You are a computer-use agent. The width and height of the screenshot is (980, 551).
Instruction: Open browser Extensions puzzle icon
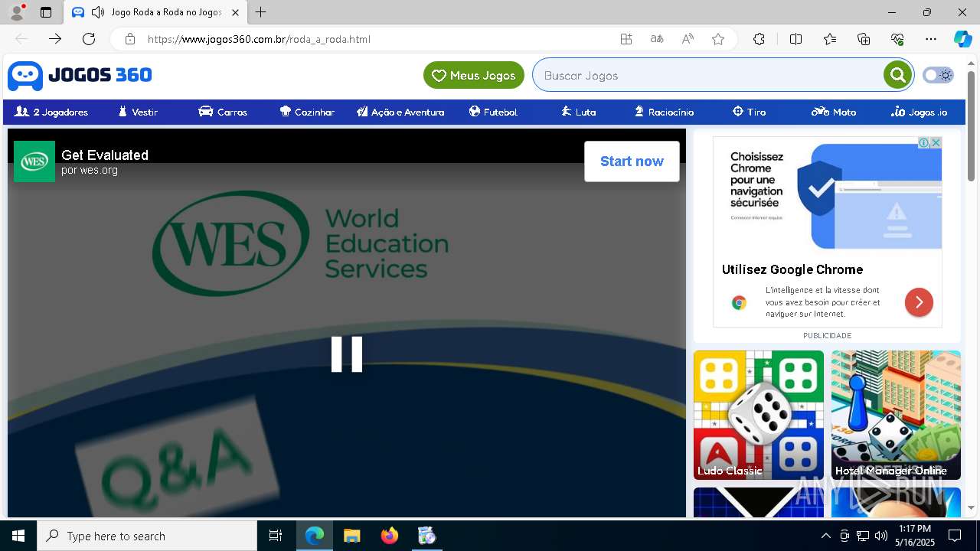click(x=759, y=39)
